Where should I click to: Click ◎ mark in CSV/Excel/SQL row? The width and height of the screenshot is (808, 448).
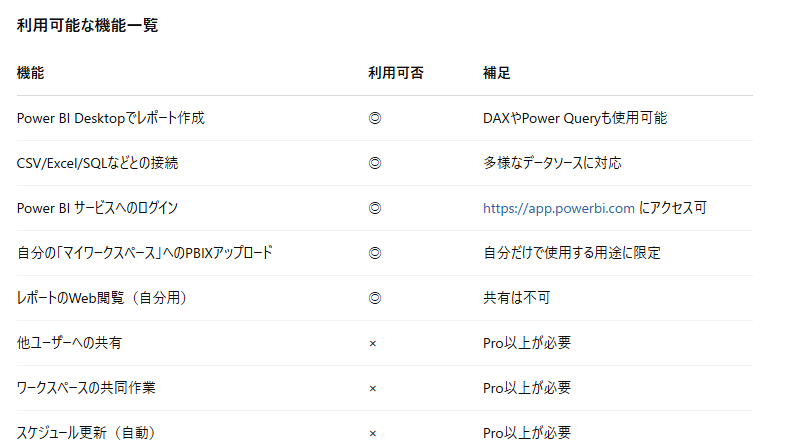[375, 163]
